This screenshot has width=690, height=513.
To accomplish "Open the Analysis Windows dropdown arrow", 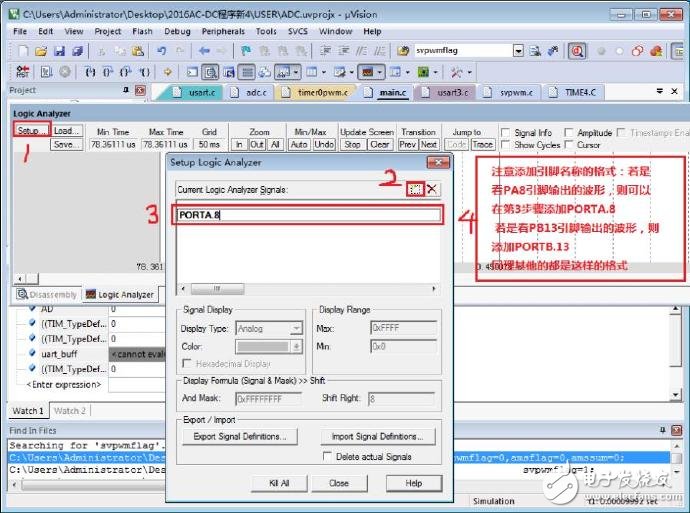I will pyautogui.click(x=379, y=72).
